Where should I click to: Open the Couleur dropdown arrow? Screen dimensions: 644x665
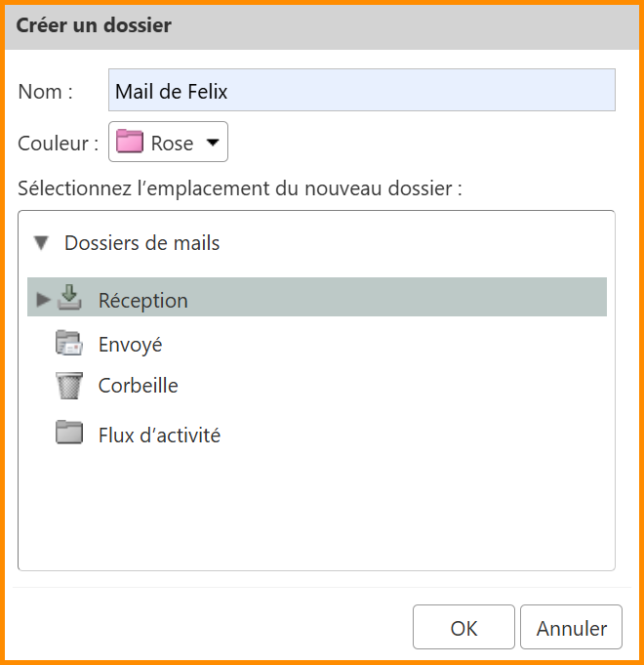click(213, 143)
